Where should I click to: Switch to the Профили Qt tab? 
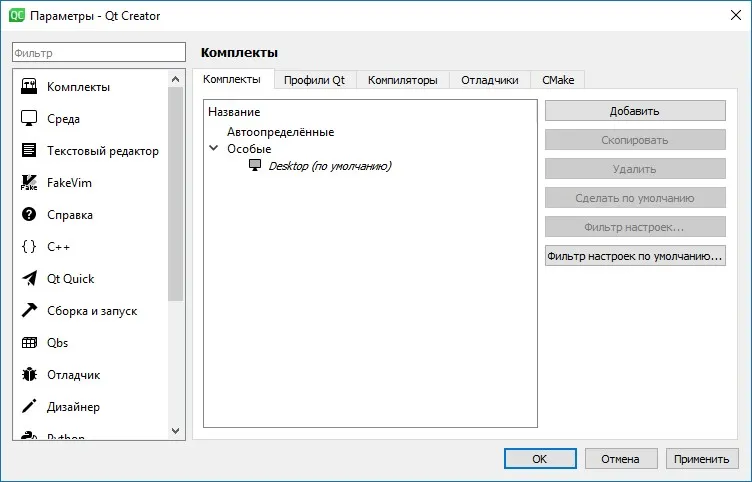coord(314,80)
